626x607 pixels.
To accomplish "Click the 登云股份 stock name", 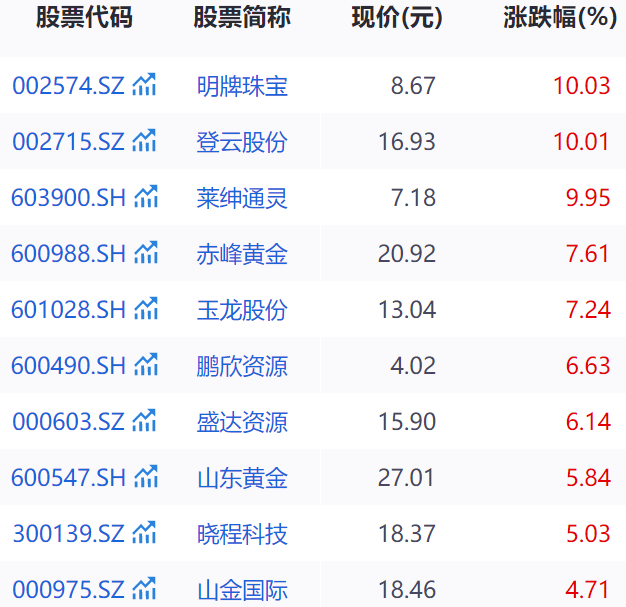I will 242,142.
